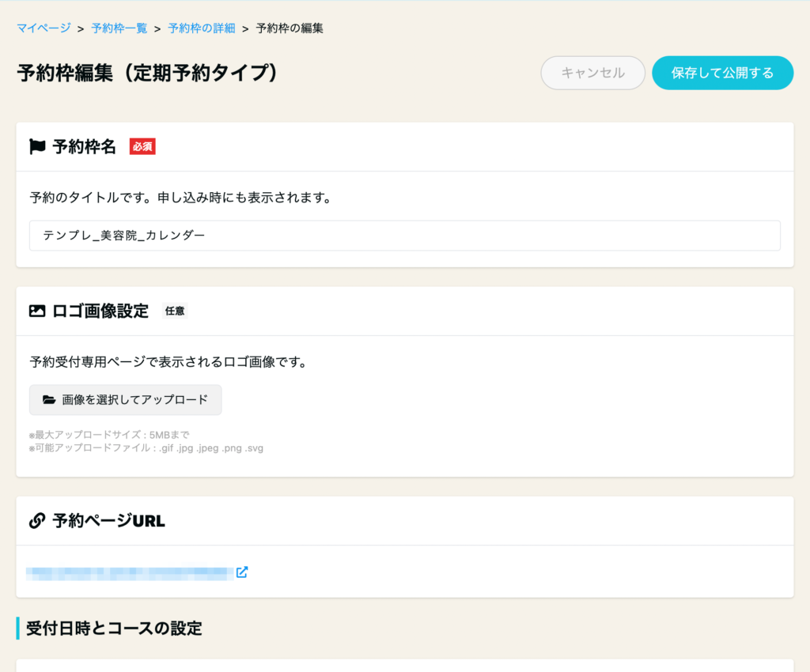Click the red 必須 badge
Image resolution: width=810 pixels, height=672 pixels.
[x=142, y=146]
